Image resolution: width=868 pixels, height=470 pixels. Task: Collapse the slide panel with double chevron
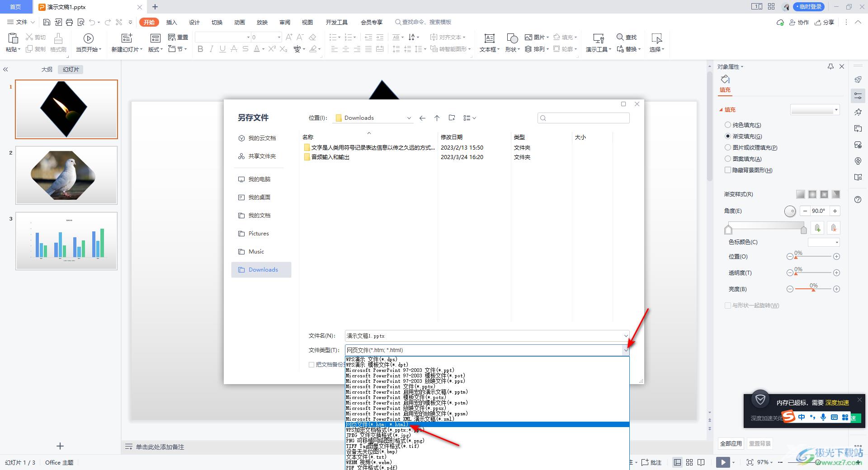pos(5,70)
